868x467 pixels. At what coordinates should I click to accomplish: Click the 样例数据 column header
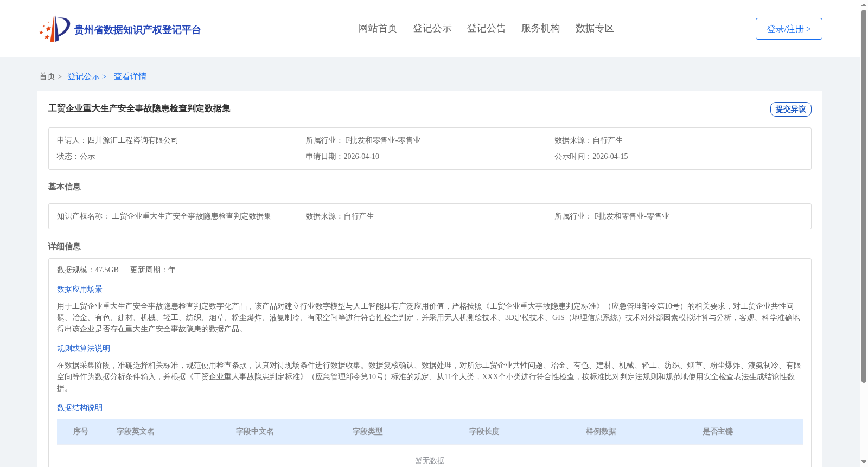click(601, 432)
